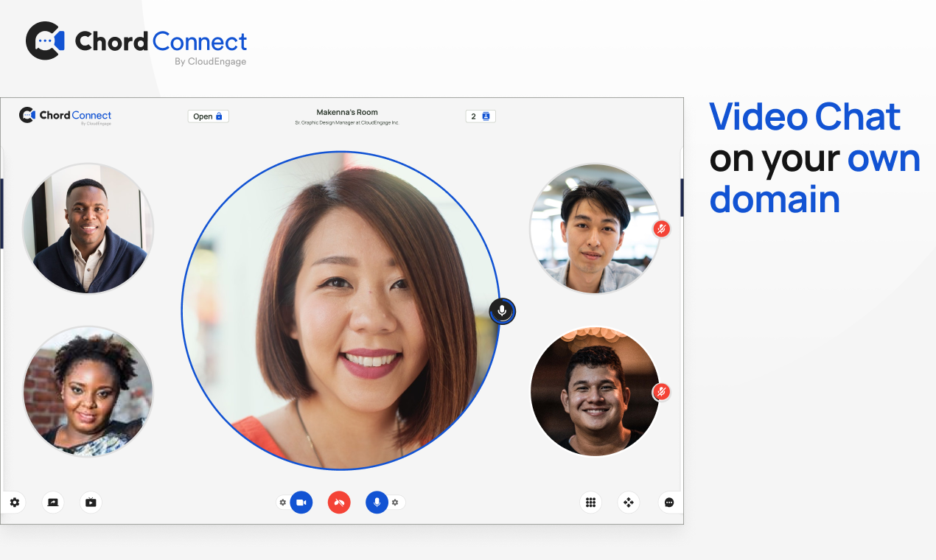This screenshot has width=936, height=560.
Task: Open the participants count button showing 2
Action: (x=481, y=116)
